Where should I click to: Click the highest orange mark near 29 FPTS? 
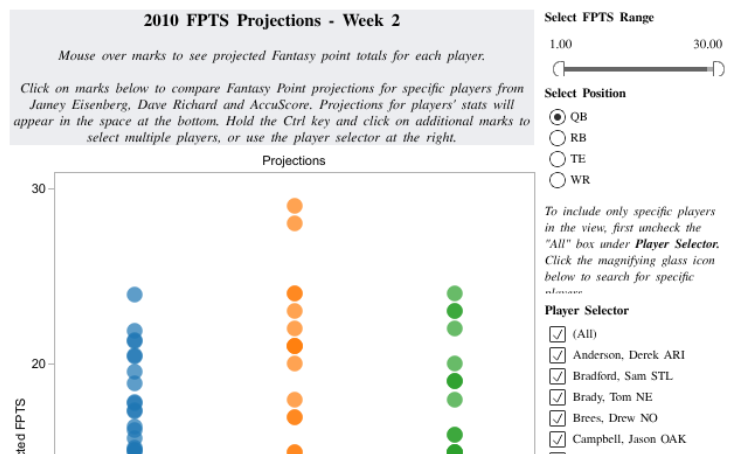coord(295,206)
